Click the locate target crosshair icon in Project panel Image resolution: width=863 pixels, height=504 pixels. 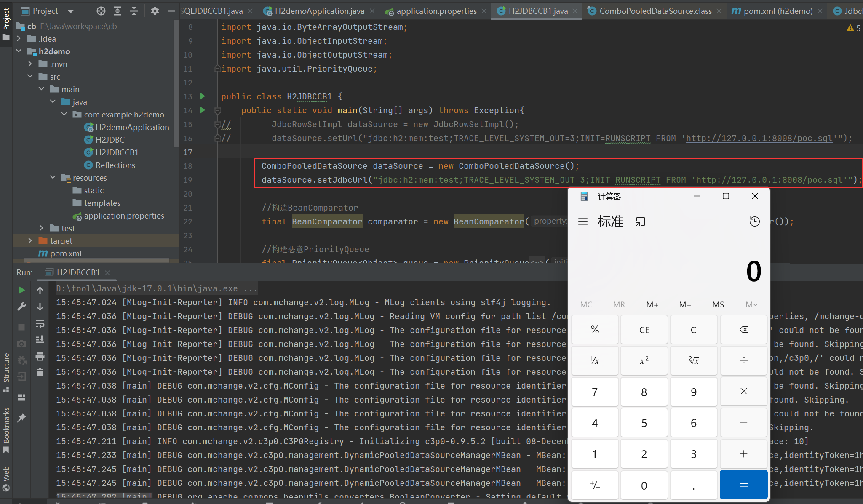pos(101,11)
